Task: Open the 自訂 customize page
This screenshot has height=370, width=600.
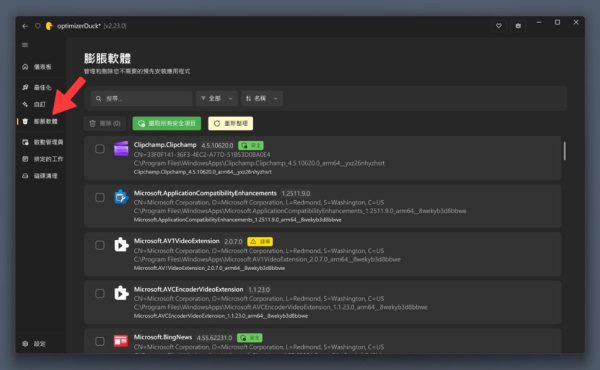Action: 41,104
